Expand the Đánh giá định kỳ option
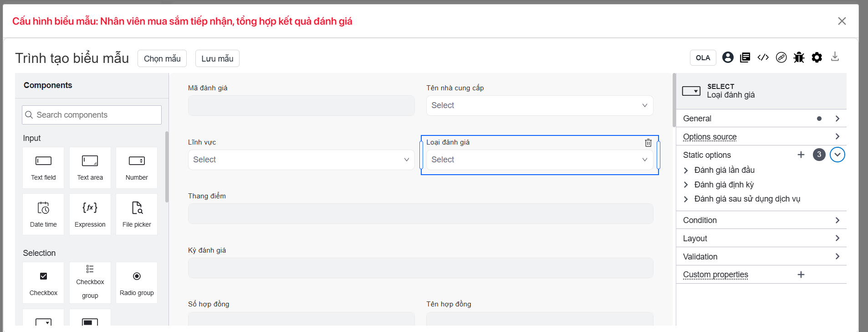 [x=686, y=185]
